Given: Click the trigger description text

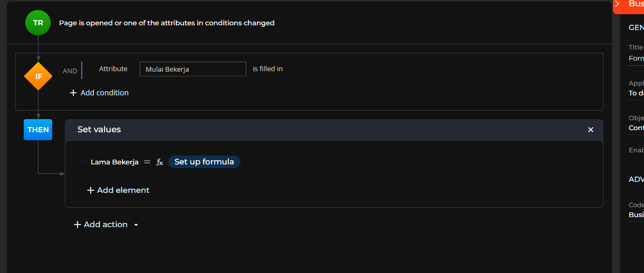Looking at the screenshot, I should pyautogui.click(x=167, y=23).
